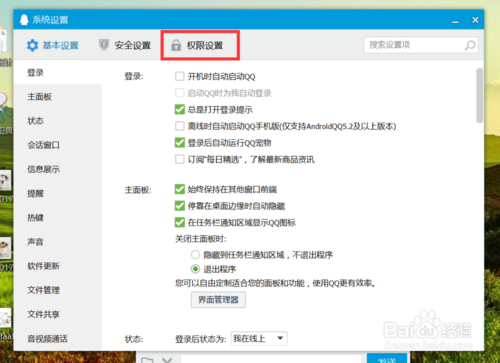Enable 开机时自动启动QQ checkbox
The image size is (500, 363).
(x=180, y=76)
